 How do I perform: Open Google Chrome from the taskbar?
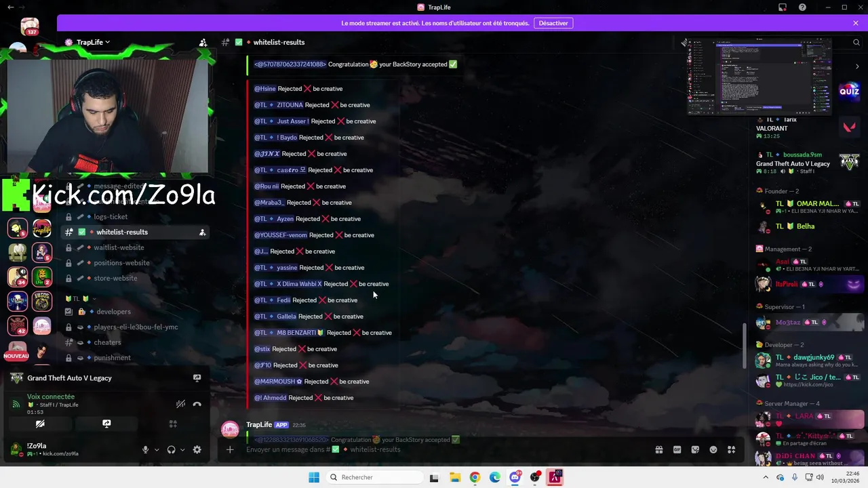coord(475,477)
